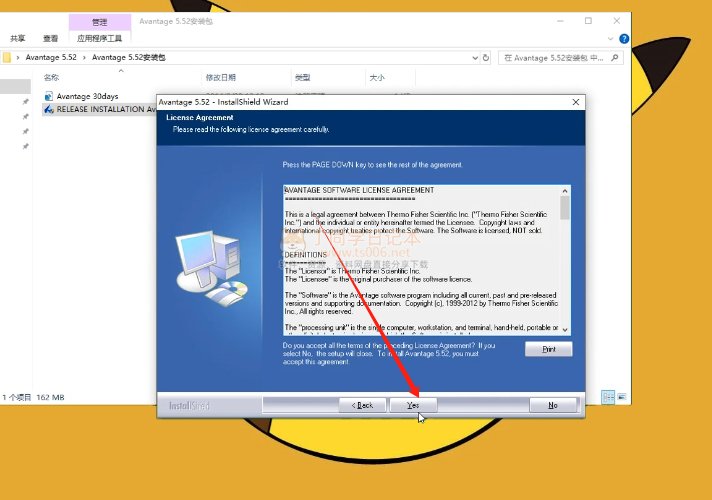Image resolution: width=712 pixels, height=500 pixels.
Task: Click the first breadcrumb chevron in address bar
Action: 18,58
